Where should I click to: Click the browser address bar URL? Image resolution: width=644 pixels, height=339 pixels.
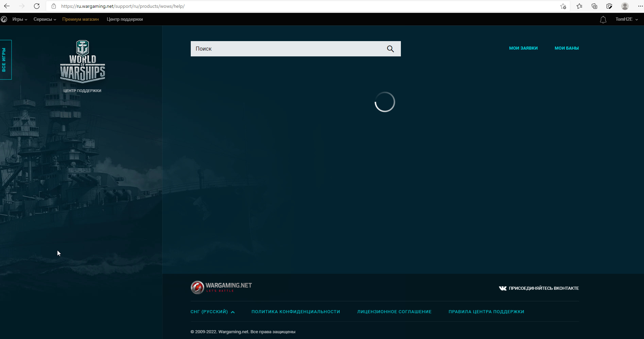[x=123, y=6]
